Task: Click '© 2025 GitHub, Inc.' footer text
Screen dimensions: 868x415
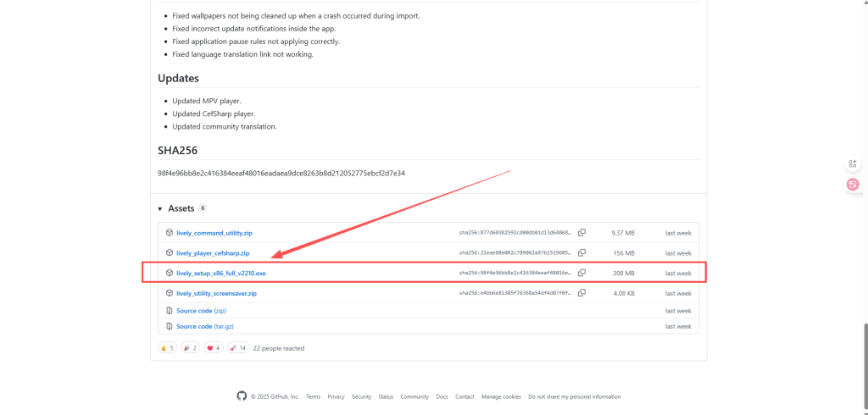Action: pyautogui.click(x=275, y=396)
